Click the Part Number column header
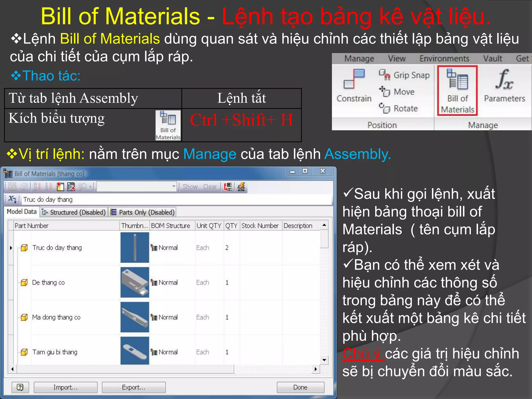Screen dimensions: 532x399 [66, 226]
